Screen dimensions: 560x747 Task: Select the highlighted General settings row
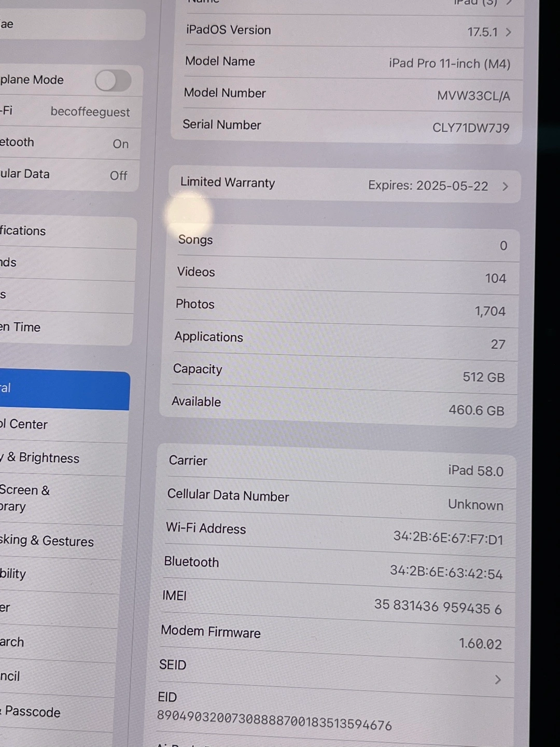(65, 389)
